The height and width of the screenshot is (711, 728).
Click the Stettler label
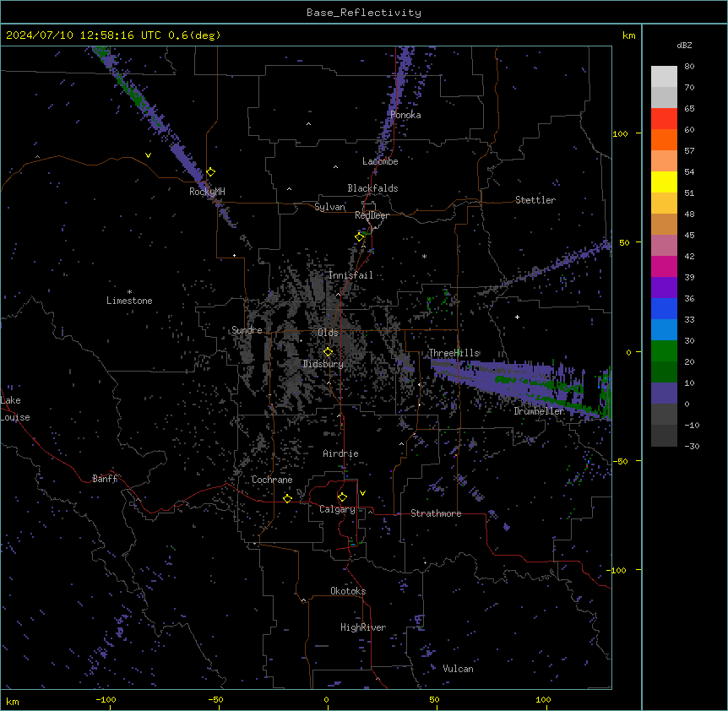coord(535,200)
